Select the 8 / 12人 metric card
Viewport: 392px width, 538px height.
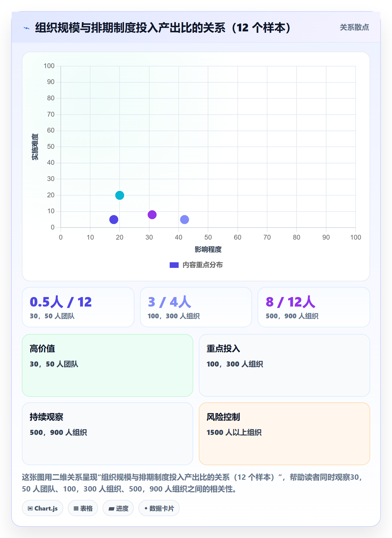(x=314, y=307)
